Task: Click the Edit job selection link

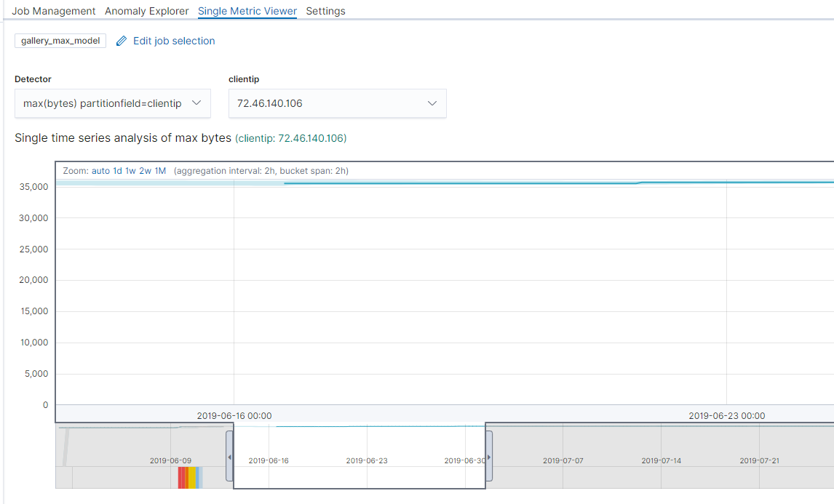Action: click(x=173, y=41)
